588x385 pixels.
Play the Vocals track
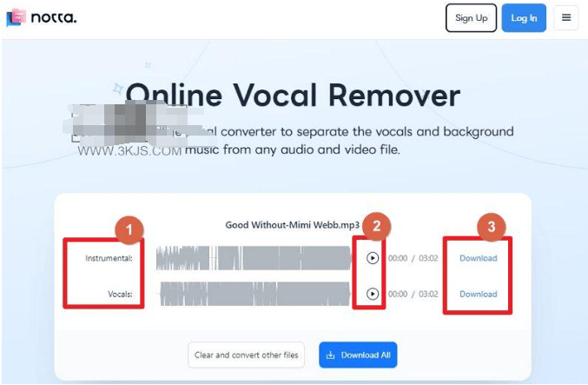click(373, 294)
